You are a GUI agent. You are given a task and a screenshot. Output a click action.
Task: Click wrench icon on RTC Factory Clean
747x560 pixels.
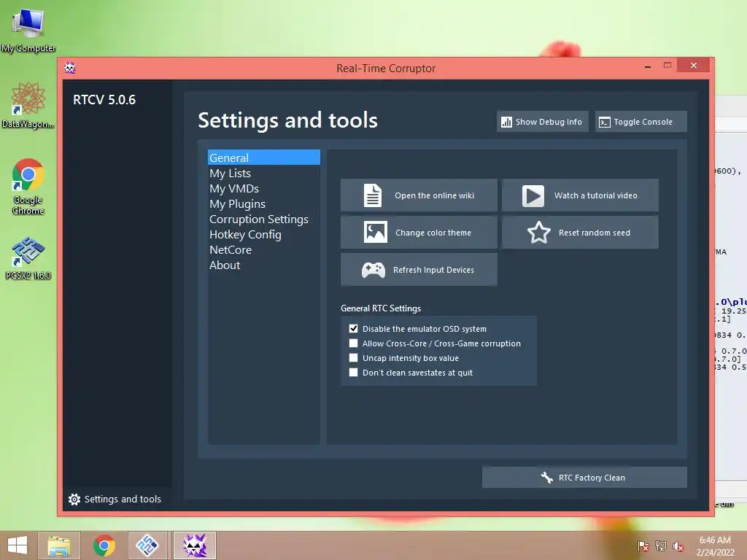click(x=547, y=477)
